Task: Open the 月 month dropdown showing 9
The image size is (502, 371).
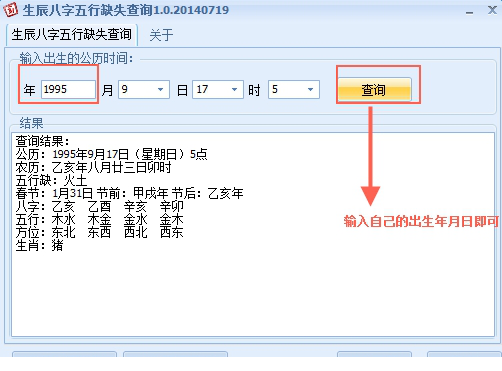Action: 144,89
